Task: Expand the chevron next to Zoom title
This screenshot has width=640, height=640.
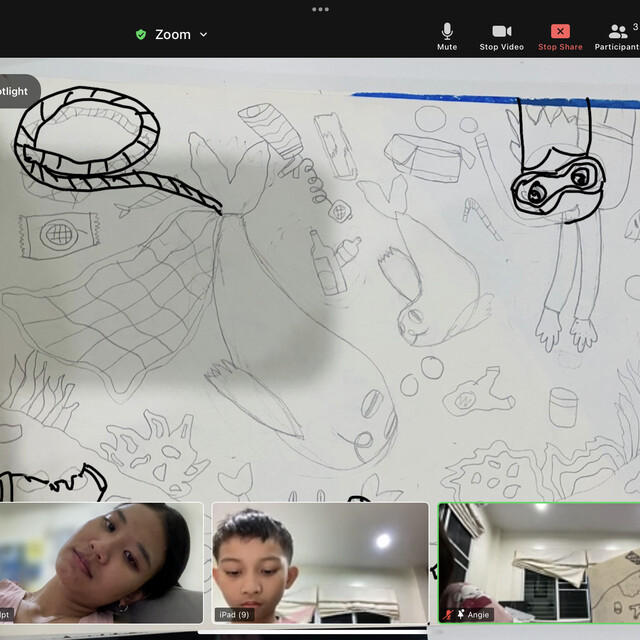Action: pos(204,34)
